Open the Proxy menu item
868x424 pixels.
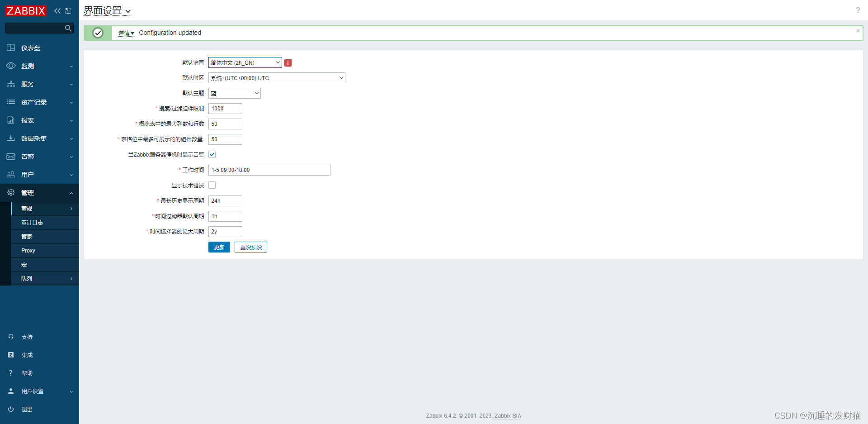point(45,251)
